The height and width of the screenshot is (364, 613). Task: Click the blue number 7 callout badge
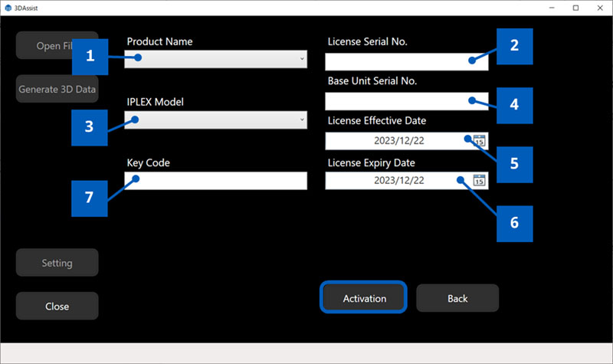pos(90,197)
